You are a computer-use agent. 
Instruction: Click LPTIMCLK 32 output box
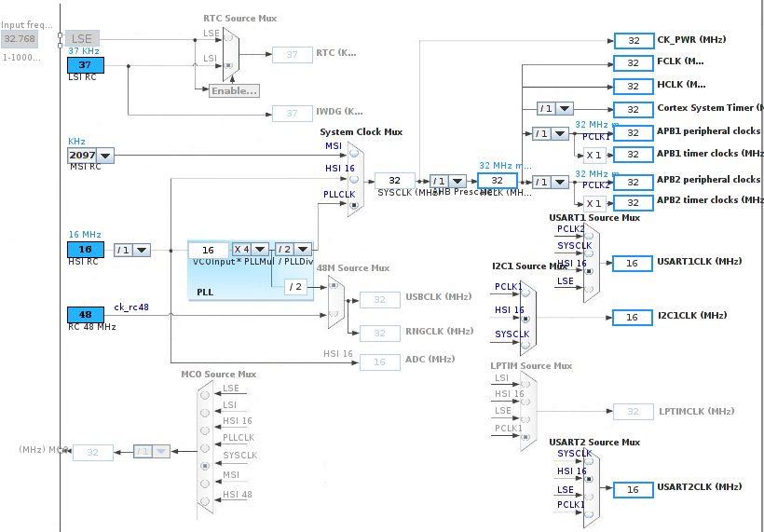(x=633, y=412)
